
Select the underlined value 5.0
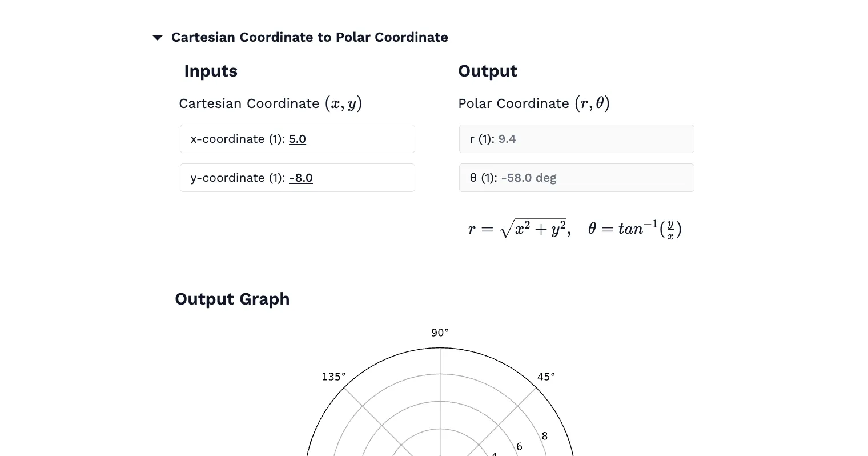(297, 139)
